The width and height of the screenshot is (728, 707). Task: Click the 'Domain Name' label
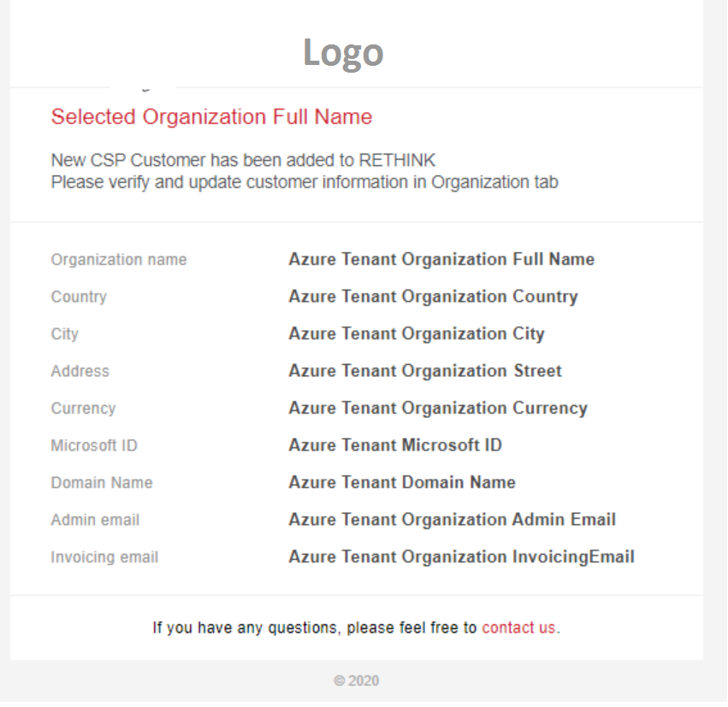click(x=102, y=482)
